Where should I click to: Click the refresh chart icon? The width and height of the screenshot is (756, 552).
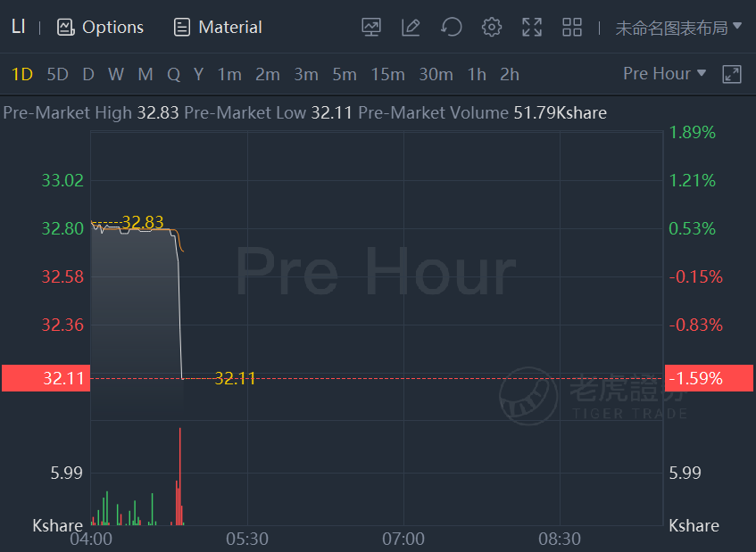[452, 27]
